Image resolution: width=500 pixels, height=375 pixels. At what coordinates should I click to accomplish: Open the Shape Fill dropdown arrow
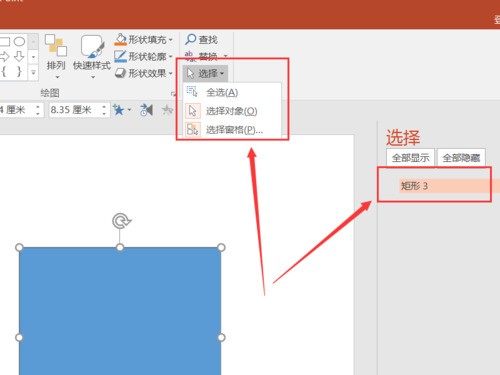(x=170, y=40)
